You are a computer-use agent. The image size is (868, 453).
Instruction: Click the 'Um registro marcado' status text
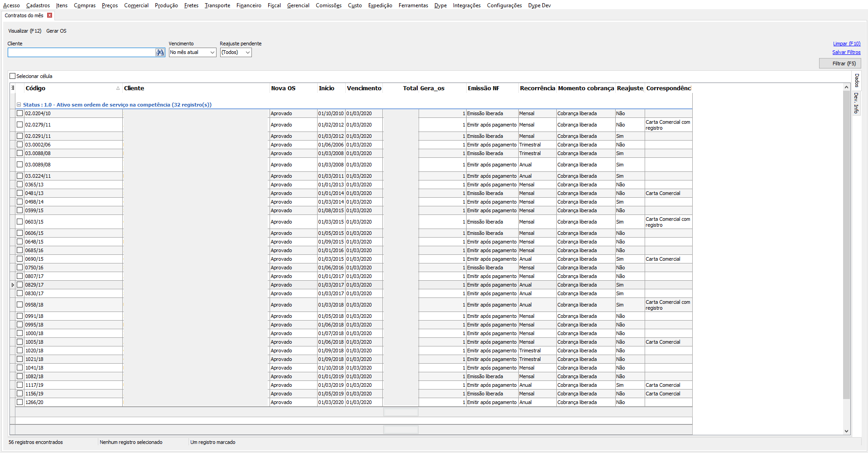(213, 442)
